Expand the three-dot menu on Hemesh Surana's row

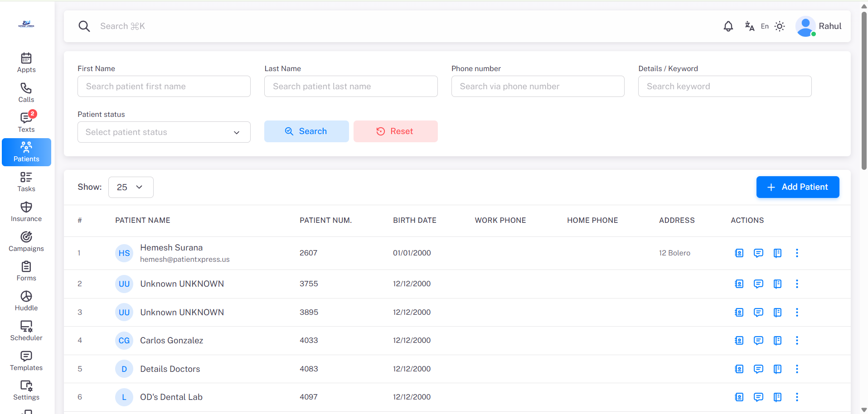[x=797, y=253]
